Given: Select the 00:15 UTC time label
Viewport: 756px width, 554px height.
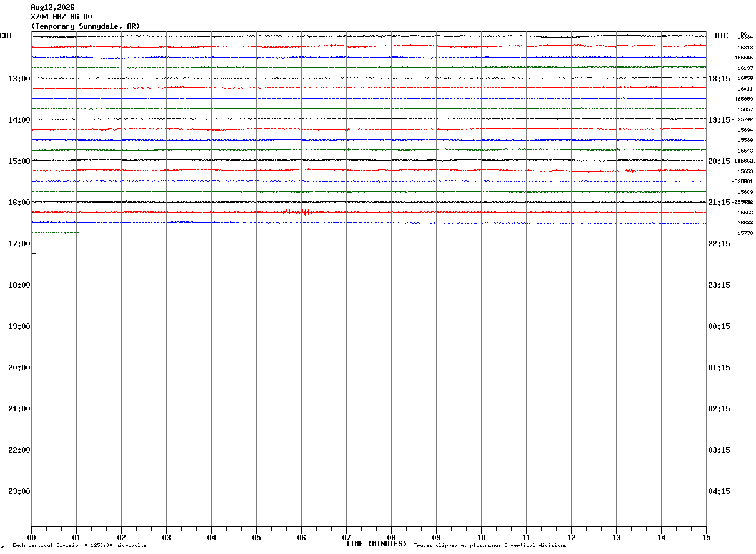Looking at the screenshot, I should click(x=719, y=326).
